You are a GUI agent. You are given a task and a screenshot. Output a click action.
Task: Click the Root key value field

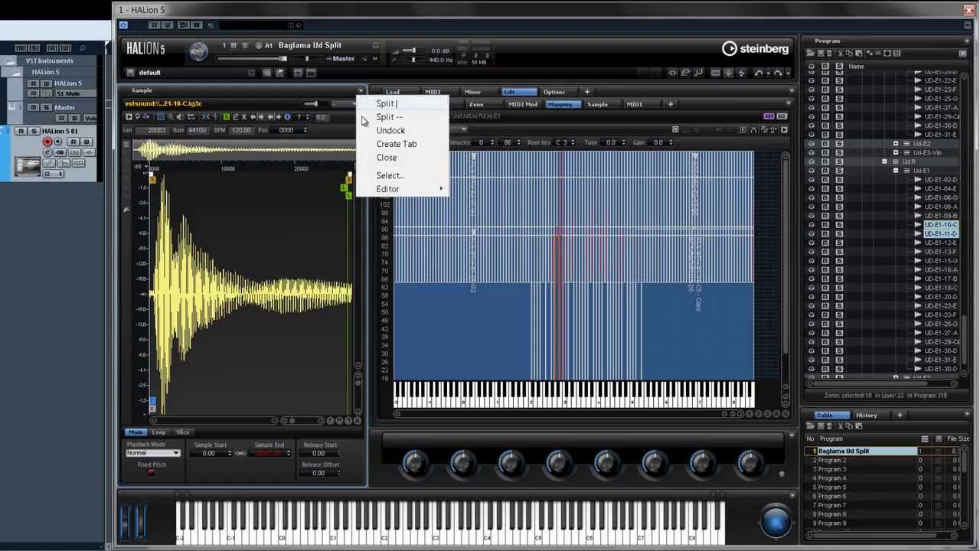point(564,142)
